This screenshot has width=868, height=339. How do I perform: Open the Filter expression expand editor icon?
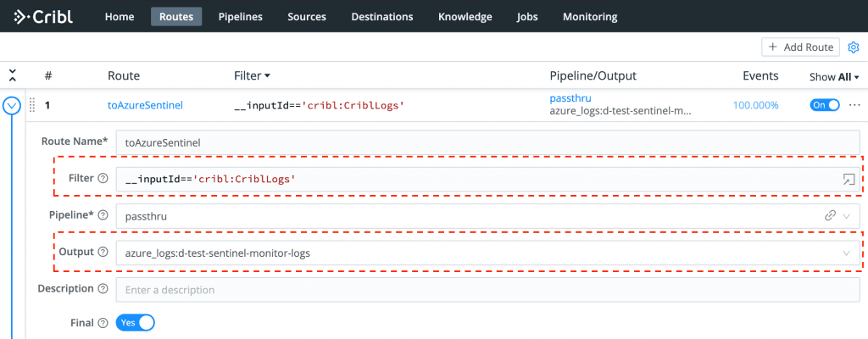coord(848,179)
